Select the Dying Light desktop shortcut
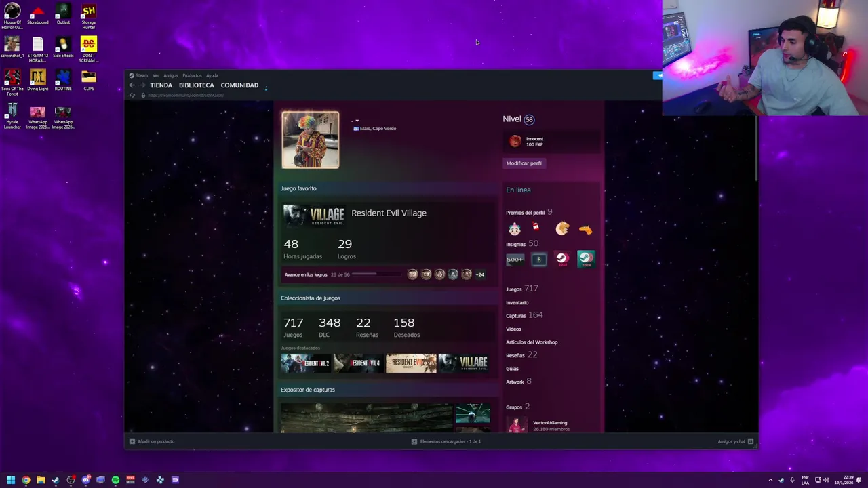The width and height of the screenshot is (868, 488). coord(37,81)
